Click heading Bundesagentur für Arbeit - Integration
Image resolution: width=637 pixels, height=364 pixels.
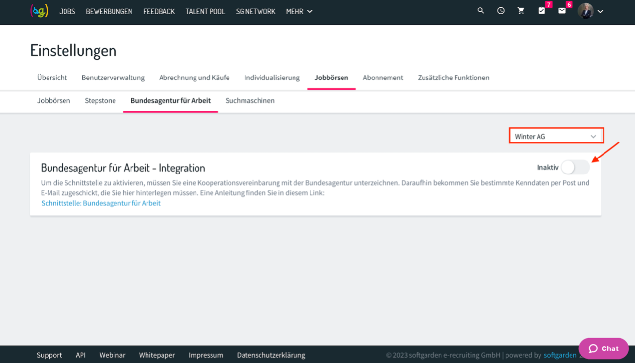pyautogui.click(x=124, y=168)
